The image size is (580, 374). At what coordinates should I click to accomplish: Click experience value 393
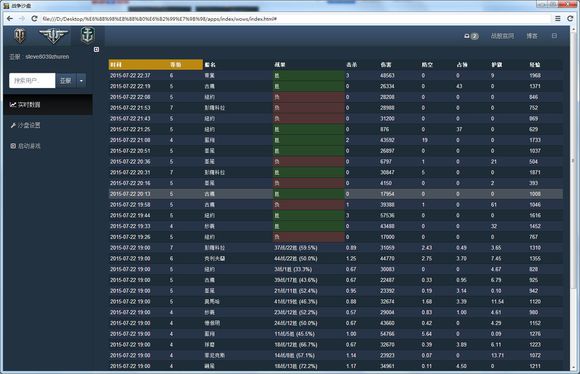533,183
